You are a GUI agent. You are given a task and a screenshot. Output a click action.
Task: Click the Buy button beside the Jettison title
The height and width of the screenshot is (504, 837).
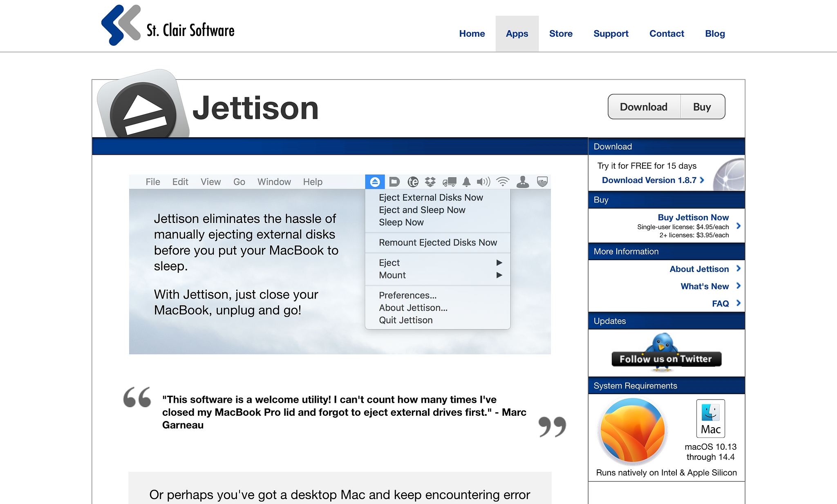[x=702, y=107]
